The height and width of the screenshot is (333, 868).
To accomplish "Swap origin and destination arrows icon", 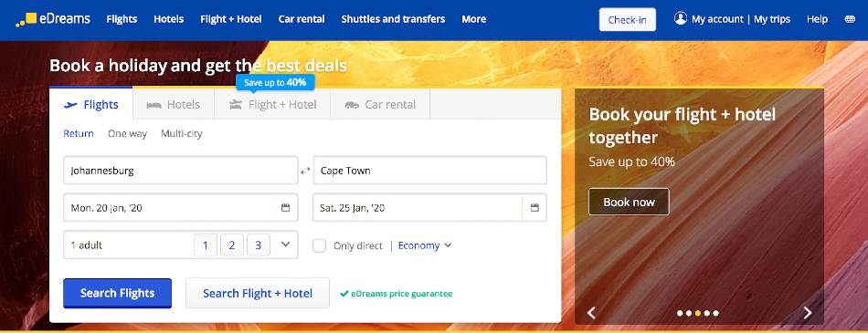I will [305, 171].
